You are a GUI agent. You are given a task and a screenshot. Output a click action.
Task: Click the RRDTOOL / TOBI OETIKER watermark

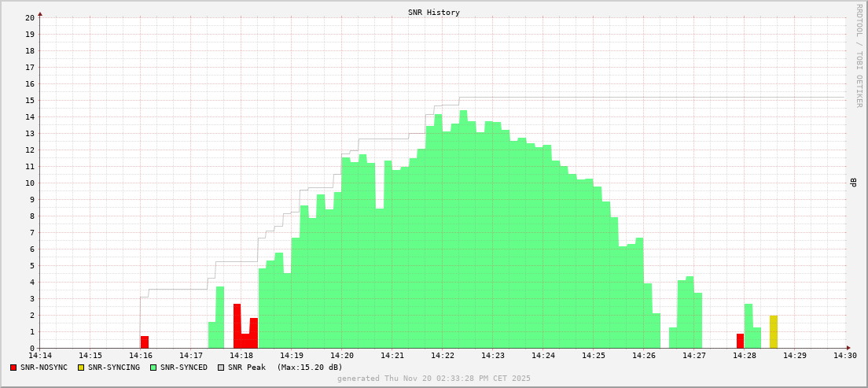click(x=859, y=55)
